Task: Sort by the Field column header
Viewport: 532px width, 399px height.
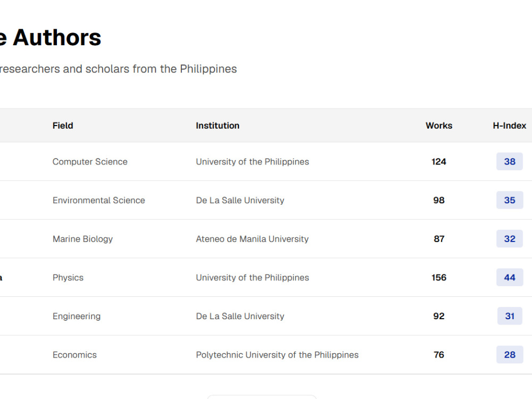Action: [x=63, y=126]
